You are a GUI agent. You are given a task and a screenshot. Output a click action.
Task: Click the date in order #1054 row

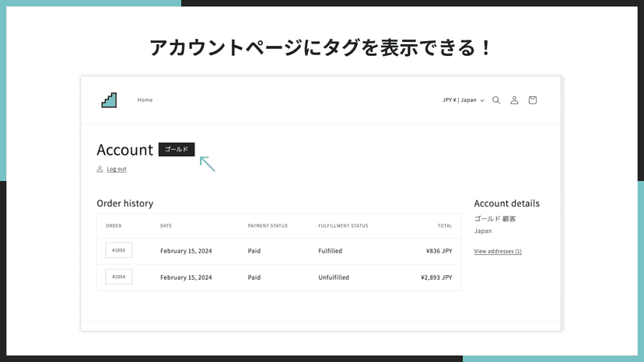186,277
